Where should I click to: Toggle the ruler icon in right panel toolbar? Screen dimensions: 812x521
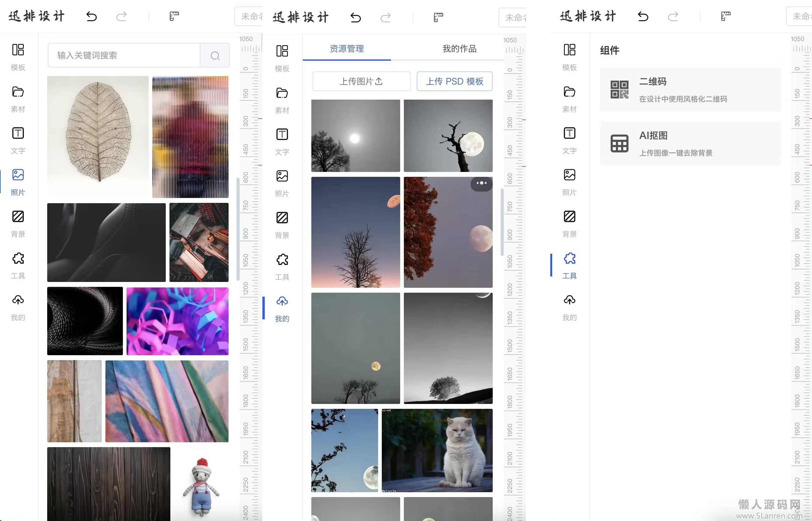point(725,16)
